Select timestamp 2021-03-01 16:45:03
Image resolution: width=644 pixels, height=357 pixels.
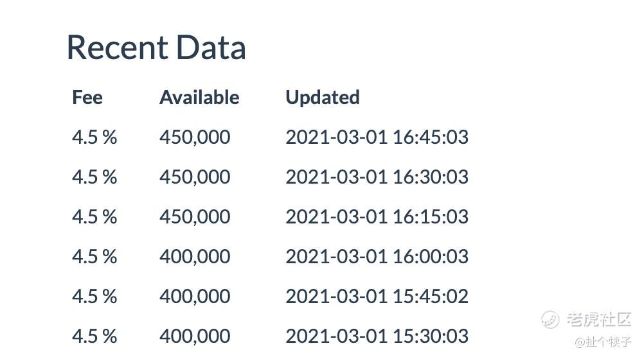[x=377, y=137]
